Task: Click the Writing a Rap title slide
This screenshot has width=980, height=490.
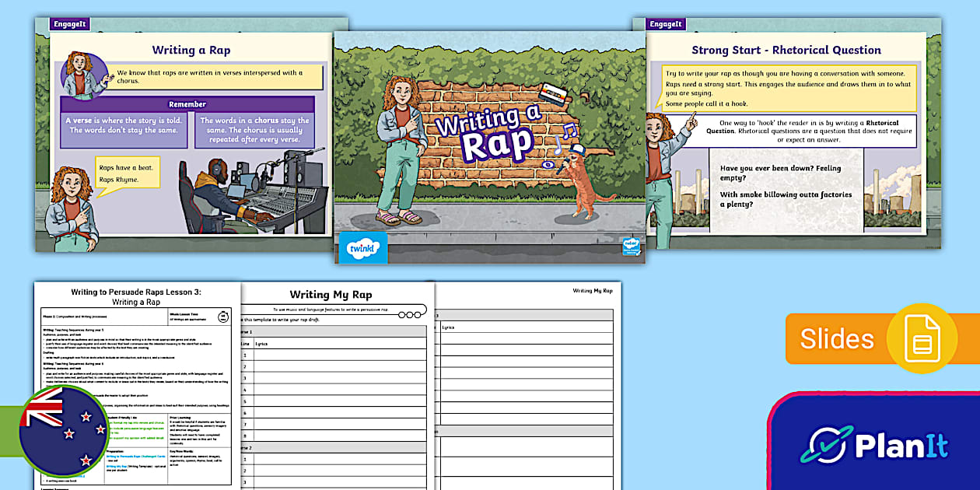Action: pos(490,140)
